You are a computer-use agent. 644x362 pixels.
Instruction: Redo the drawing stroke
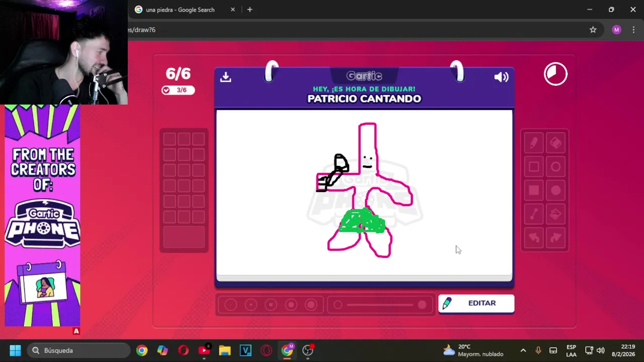(555, 238)
